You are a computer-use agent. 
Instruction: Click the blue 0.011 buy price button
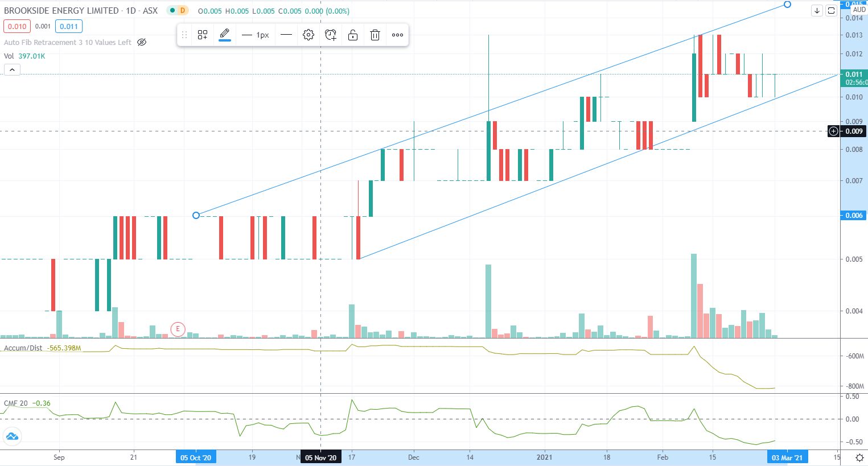coord(69,26)
